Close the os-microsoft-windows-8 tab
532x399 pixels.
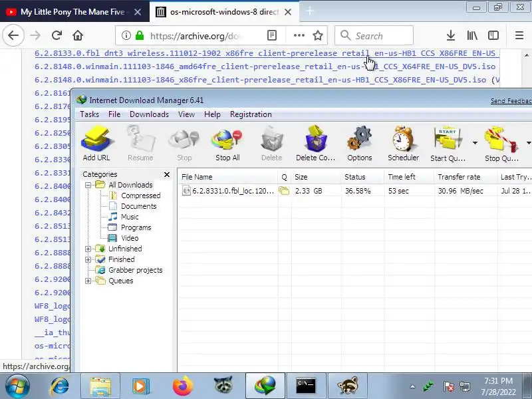(x=288, y=12)
